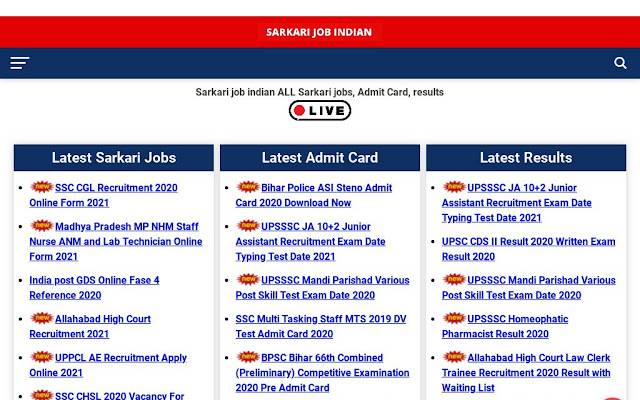Click the new badge beside Allahabad High Court Law Clerk

click(x=454, y=357)
